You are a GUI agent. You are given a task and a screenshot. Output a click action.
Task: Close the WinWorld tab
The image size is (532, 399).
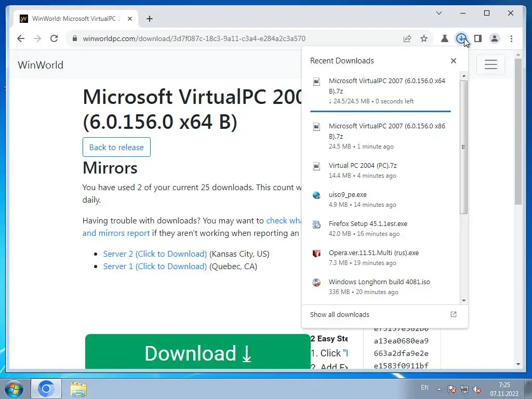(129, 19)
